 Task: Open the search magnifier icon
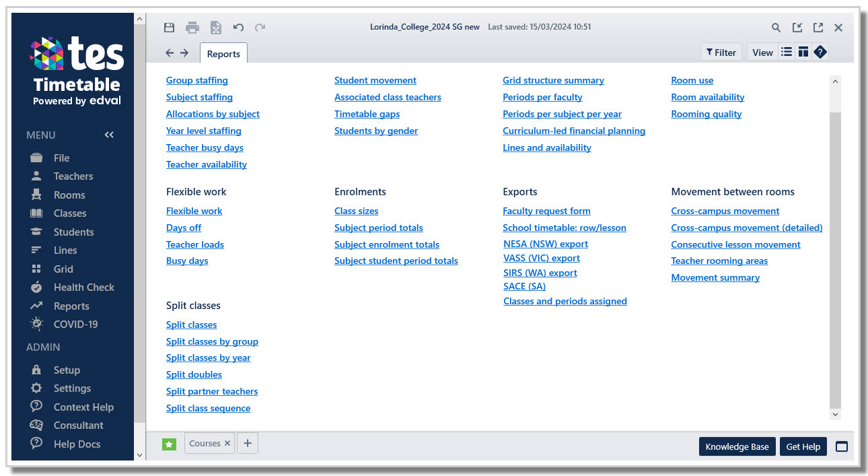(776, 28)
